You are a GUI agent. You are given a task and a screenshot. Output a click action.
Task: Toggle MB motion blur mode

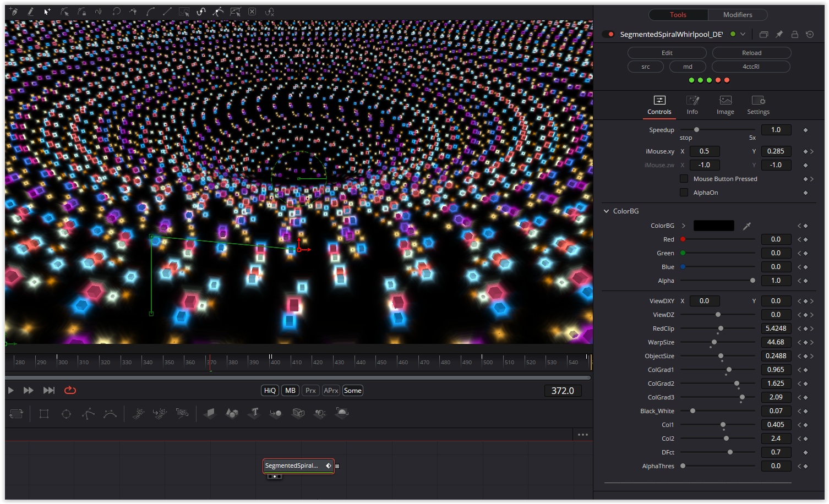click(291, 391)
